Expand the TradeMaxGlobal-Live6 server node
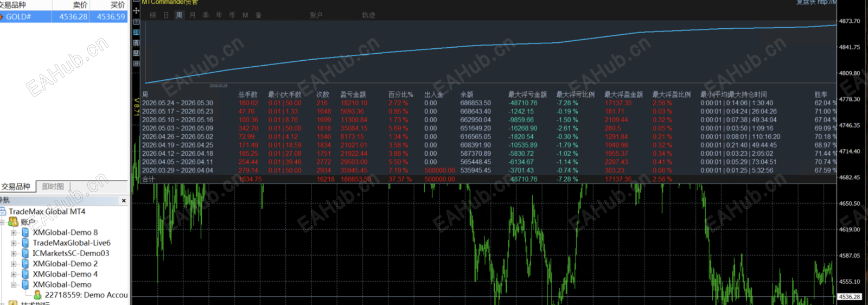This screenshot has width=868, height=305. coord(14,243)
